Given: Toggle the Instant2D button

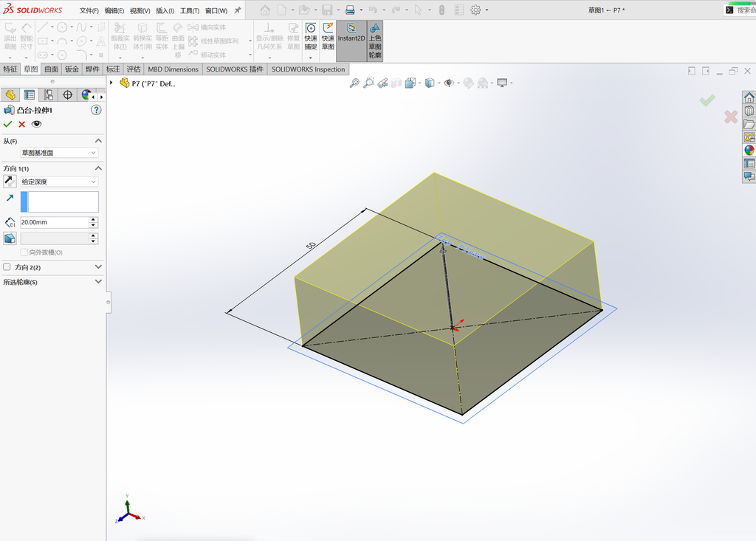Looking at the screenshot, I should click(351, 41).
